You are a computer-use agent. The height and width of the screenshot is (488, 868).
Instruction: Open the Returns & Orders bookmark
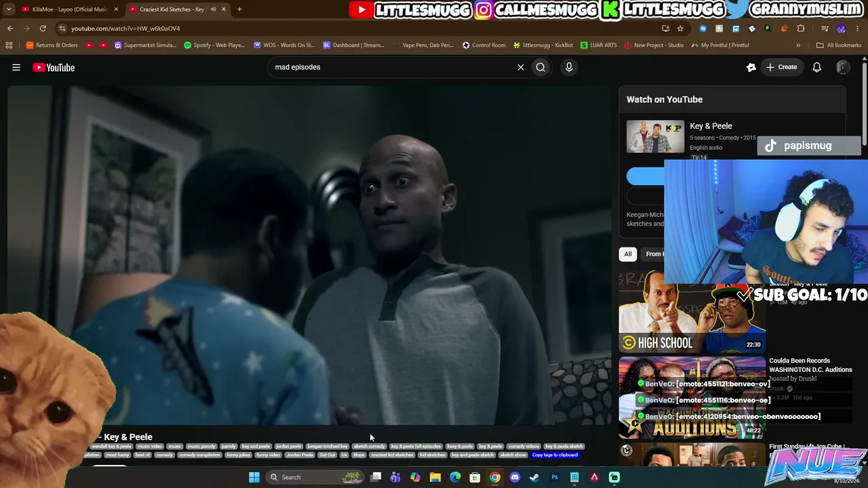click(x=52, y=45)
